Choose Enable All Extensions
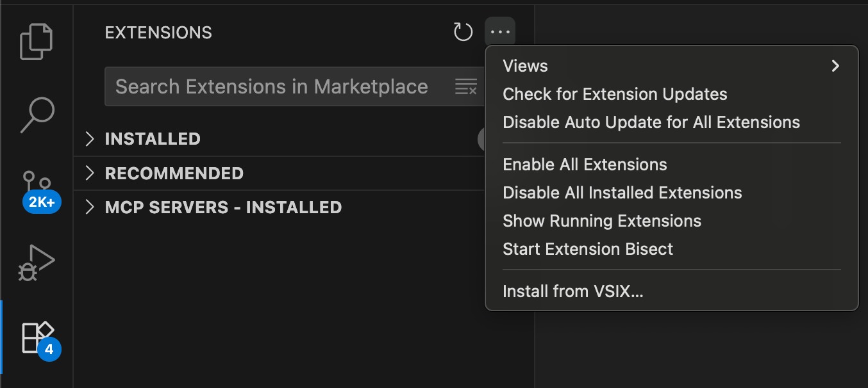 click(x=585, y=165)
